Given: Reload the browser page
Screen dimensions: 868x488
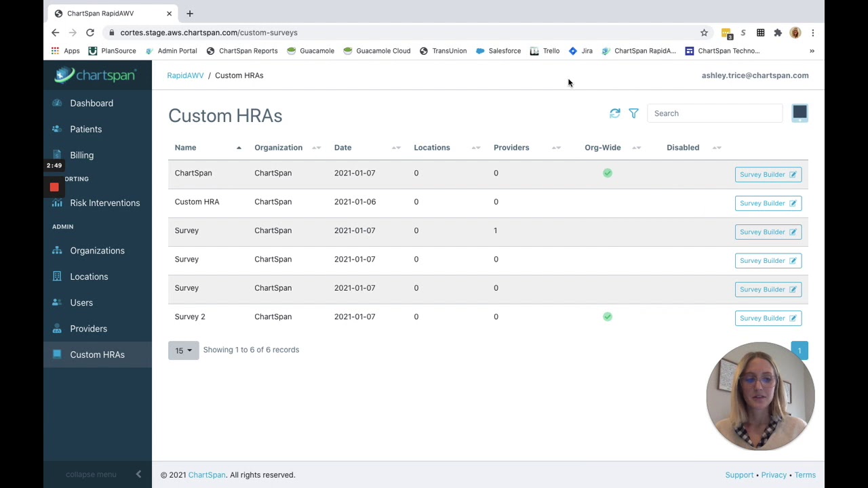Looking at the screenshot, I should [90, 33].
